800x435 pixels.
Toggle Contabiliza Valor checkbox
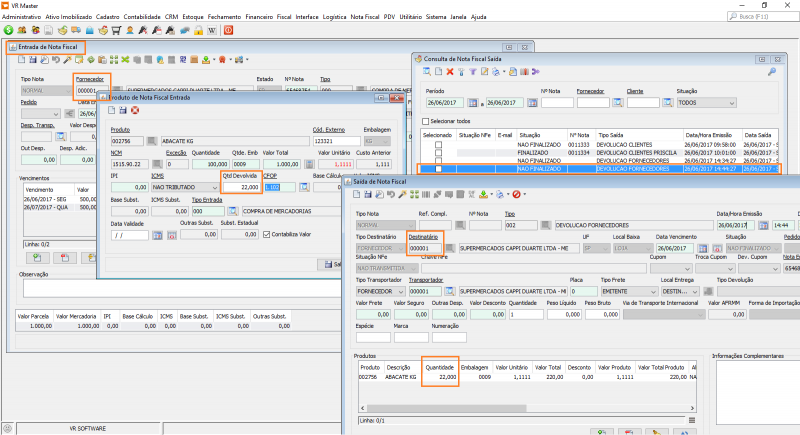click(x=266, y=235)
